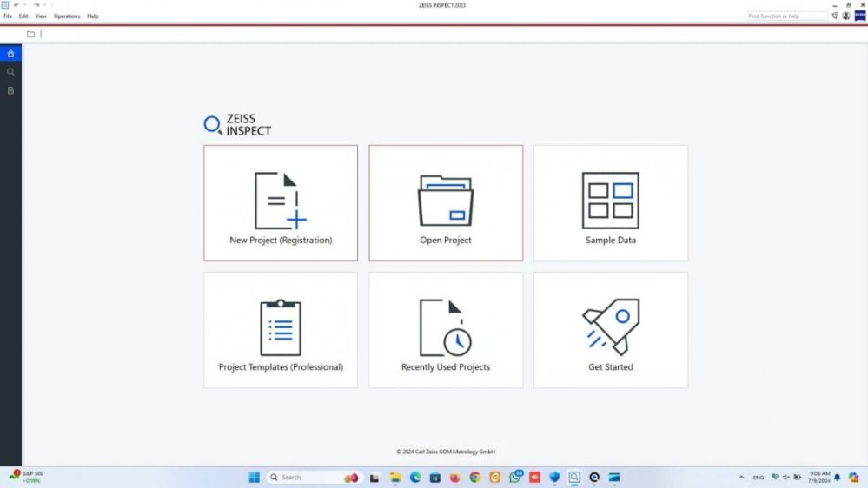Open the File menu
This screenshot has height=488, width=868.
click(8, 16)
